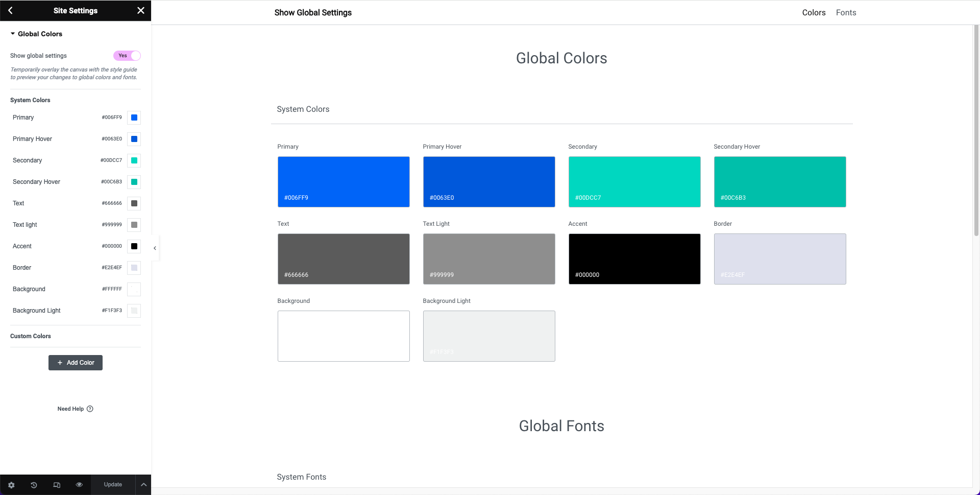Image resolution: width=980 pixels, height=495 pixels.
Task: Open the Secondary color swatch in sidebar
Action: [134, 160]
